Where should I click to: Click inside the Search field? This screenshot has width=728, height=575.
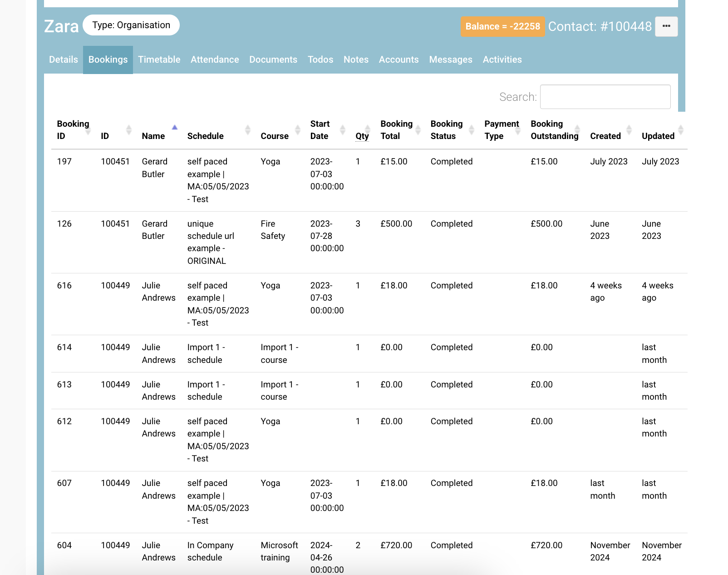pos(605,96)
